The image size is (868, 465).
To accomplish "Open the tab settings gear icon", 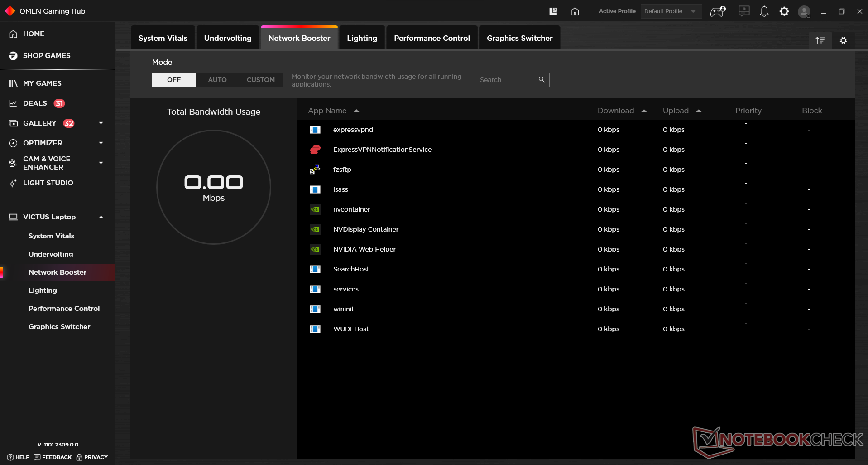I will (x=844, y=40).
